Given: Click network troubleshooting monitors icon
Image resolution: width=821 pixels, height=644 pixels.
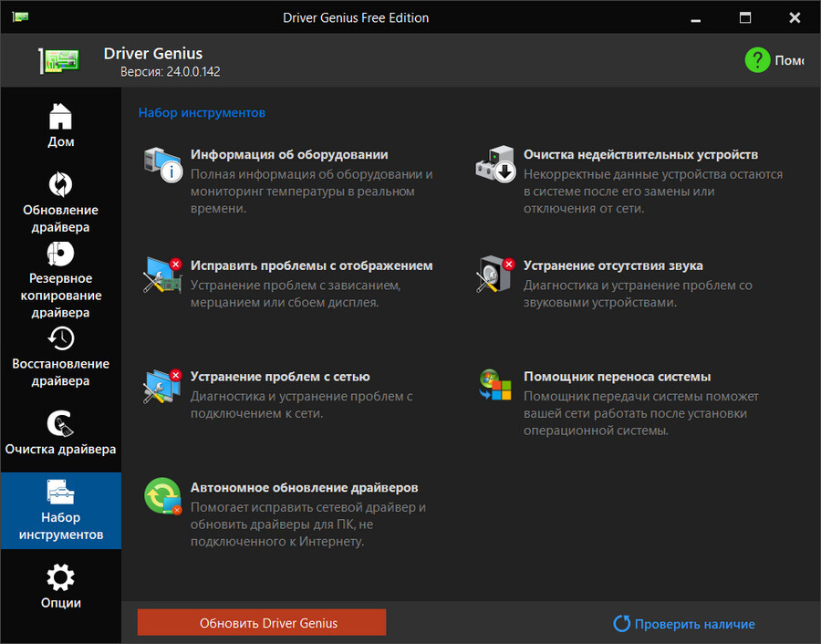Looking at the screenshot, I should [163, 386].
